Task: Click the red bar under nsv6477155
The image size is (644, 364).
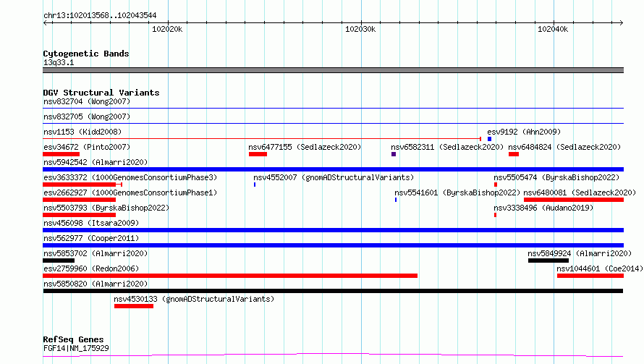Action: point(258,154)
